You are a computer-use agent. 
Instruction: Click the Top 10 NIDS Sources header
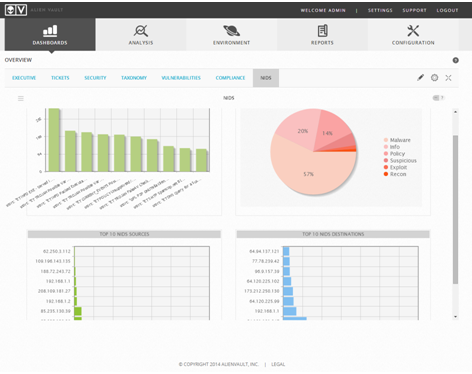tap(124, 234)
